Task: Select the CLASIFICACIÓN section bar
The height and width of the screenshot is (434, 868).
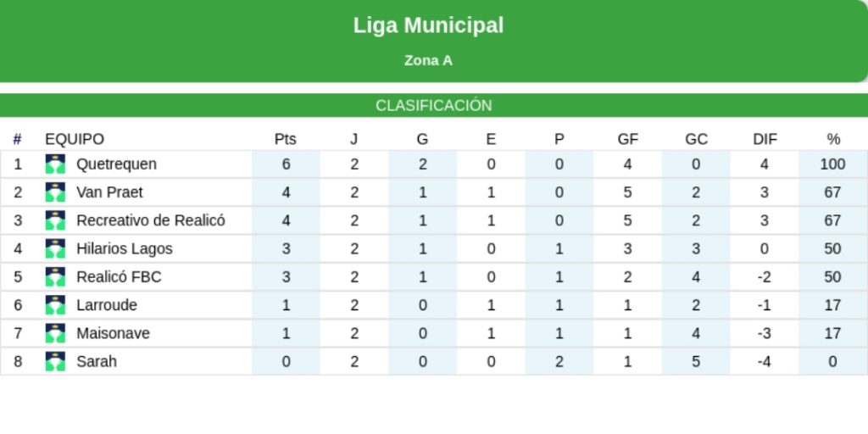Action: [x=434, y=106]
